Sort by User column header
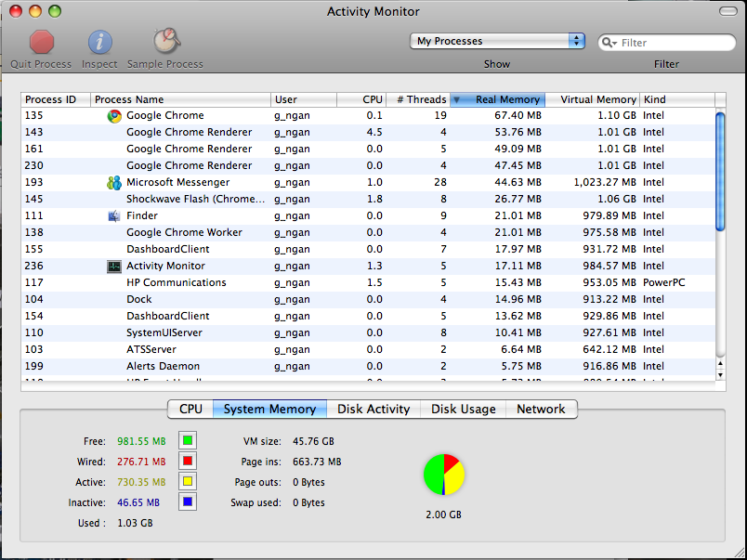This screenshot has width=747, height=560. click(304, 99)
